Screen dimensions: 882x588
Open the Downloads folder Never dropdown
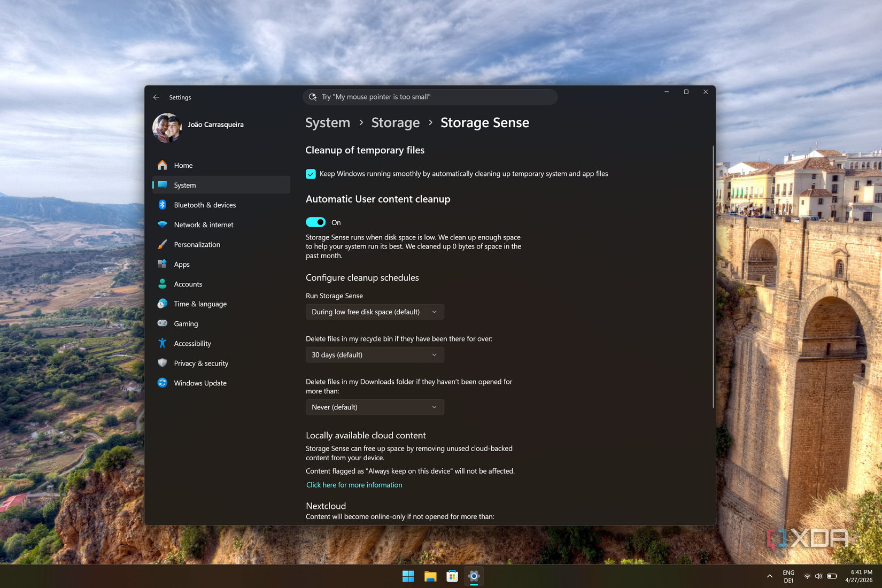point(374,407)
